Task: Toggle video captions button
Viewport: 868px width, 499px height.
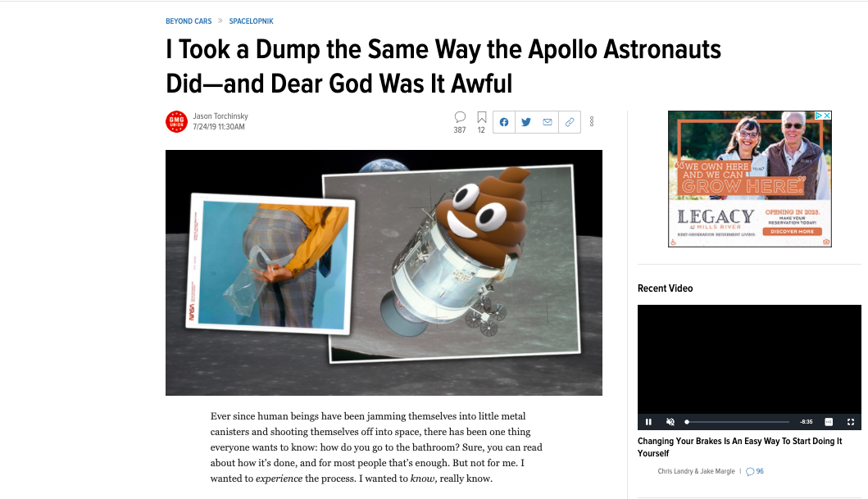Action: pos(829,422)
